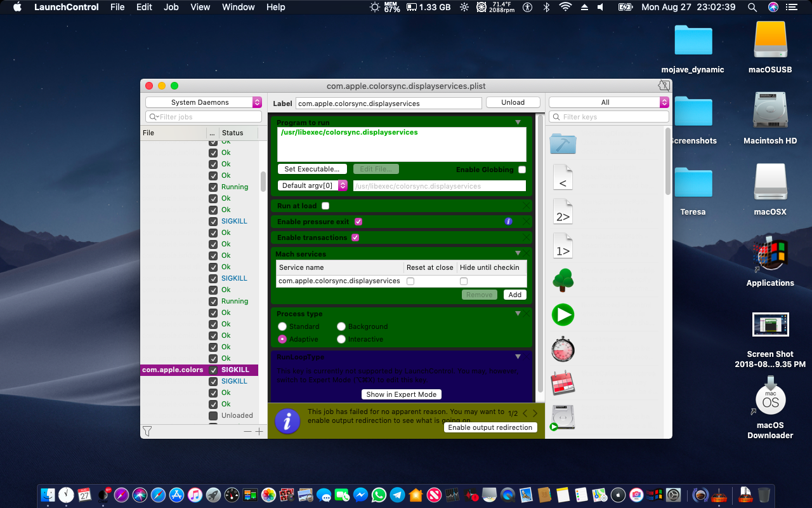Click Set Executable...
This screenshot has width=812, height=508.
(x=312, y=169)
